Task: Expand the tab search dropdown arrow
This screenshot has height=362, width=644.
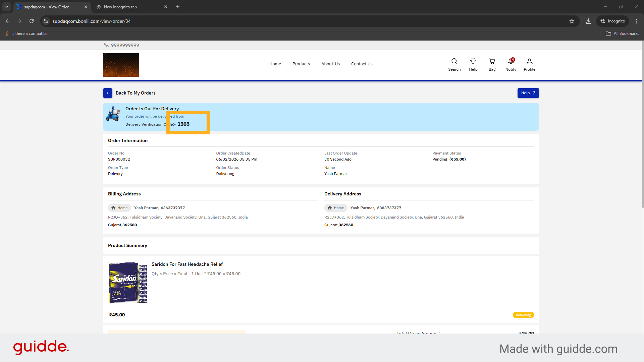Action: (x=6, y=7)
